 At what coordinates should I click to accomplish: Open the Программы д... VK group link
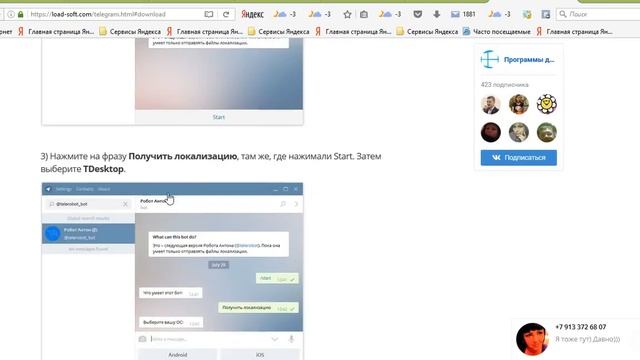(x=529, y=60)
